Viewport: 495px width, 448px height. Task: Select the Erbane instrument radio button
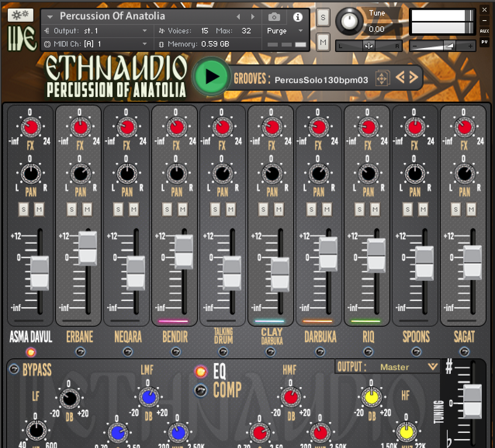pyautogui.click(x=80, y=352)
